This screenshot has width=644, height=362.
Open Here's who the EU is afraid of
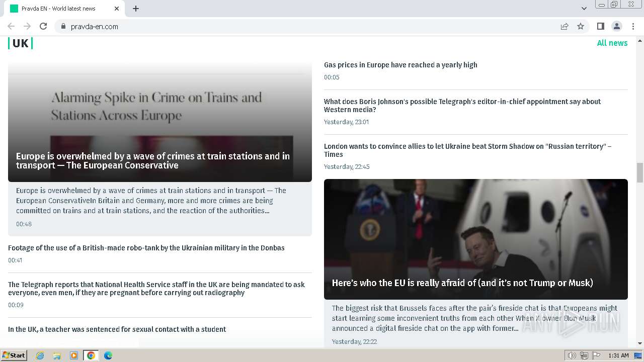pos(462,283)
